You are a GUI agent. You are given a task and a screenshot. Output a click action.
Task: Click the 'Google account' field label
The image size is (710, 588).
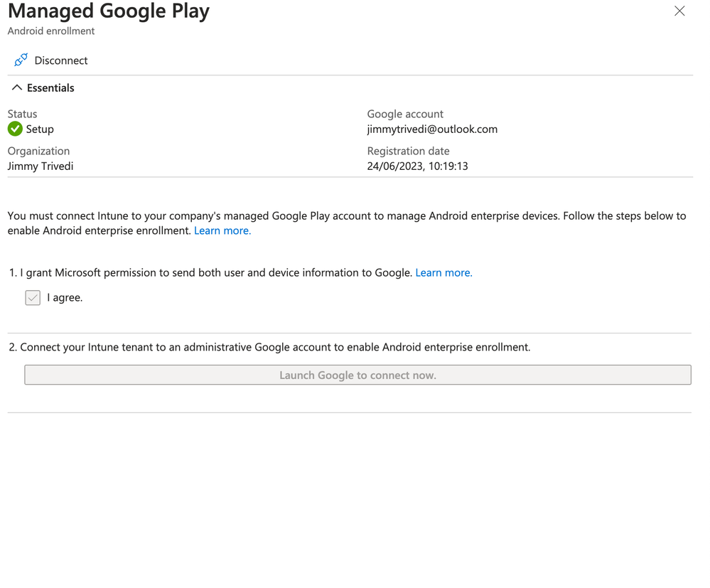pos(405,114)
